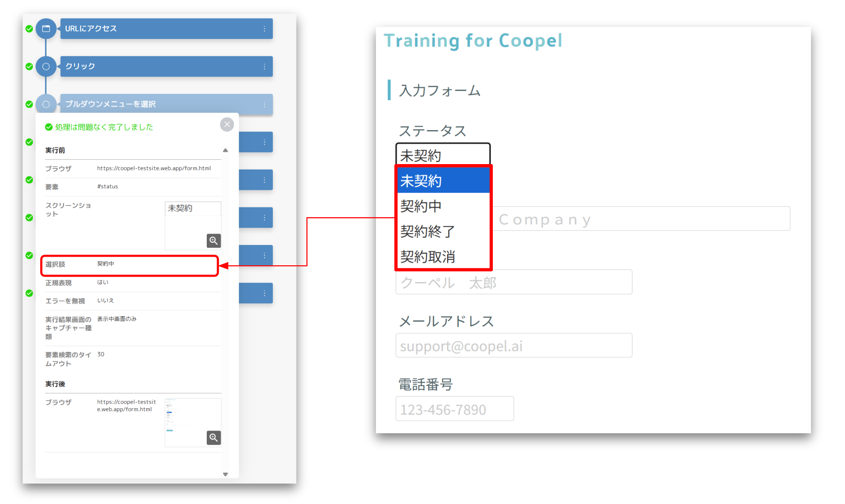
Task: Open three-dot menu on プルダウンメニューを選択 step
Action: pos(265,104)
